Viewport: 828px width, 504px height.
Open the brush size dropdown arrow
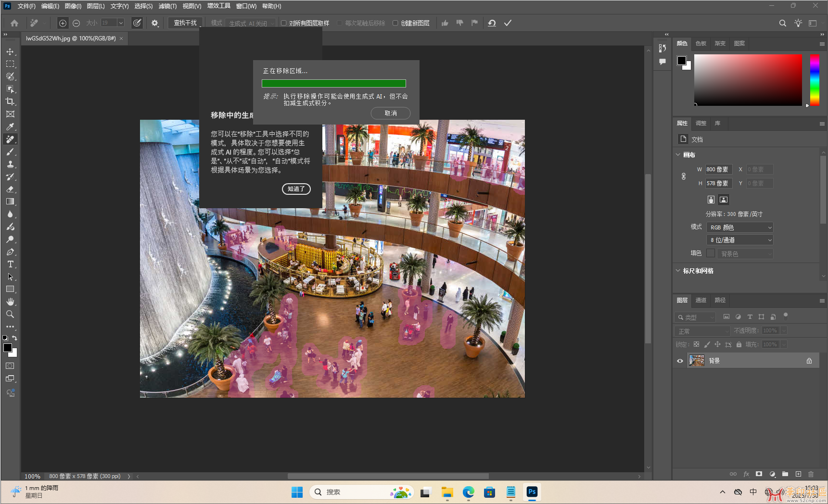(121, 23)
